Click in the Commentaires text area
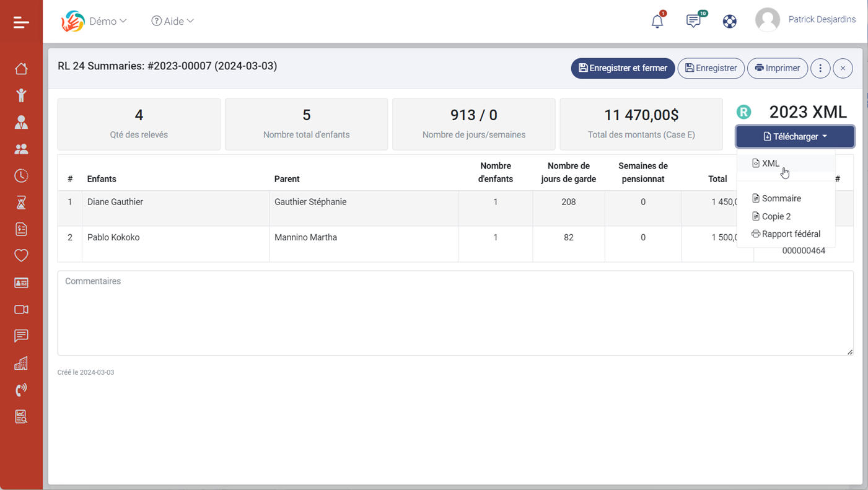Image resolution: width=868 pixels, height=490 pixels. [x=455, y=313]
